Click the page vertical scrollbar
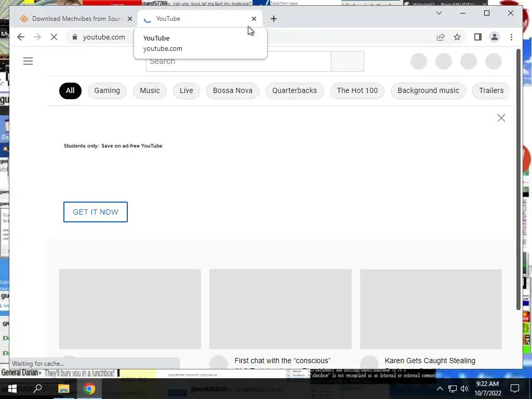The width and height of the screenshot is (532, 399). (x=518, y=179)
